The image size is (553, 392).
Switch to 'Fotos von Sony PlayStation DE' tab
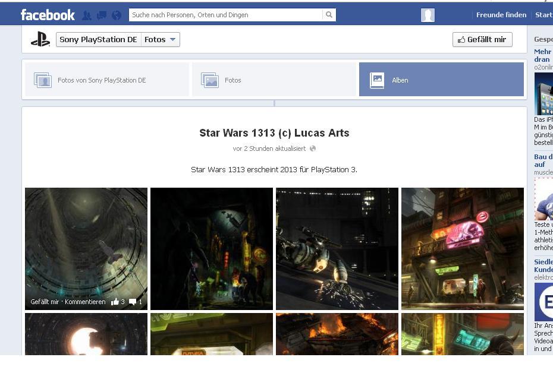click(x=107, y=80)
